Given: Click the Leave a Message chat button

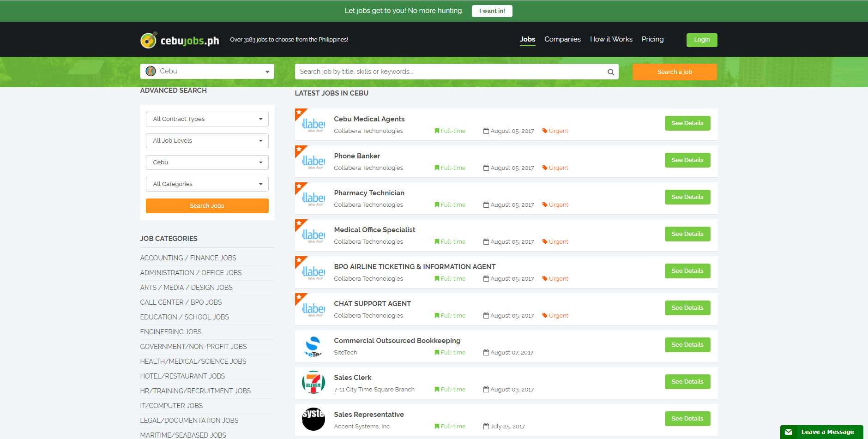Looking at the screenshot, I should point(822,432).
